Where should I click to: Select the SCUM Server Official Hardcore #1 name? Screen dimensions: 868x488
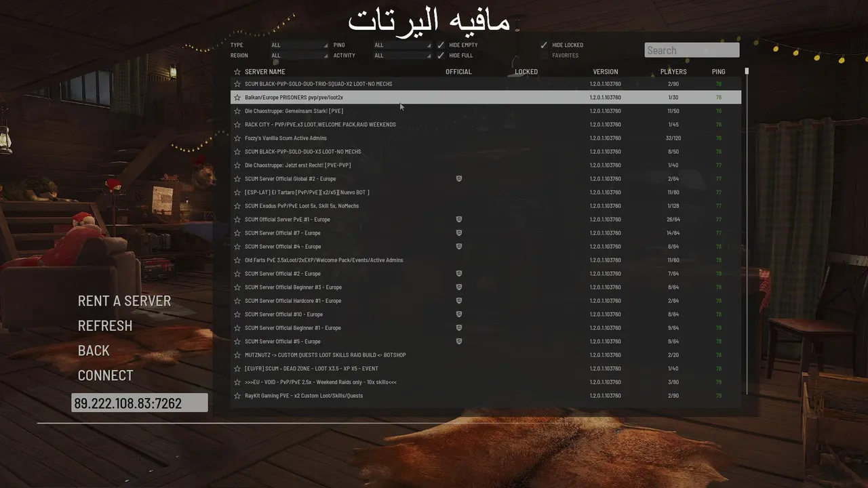coord(293,301)
